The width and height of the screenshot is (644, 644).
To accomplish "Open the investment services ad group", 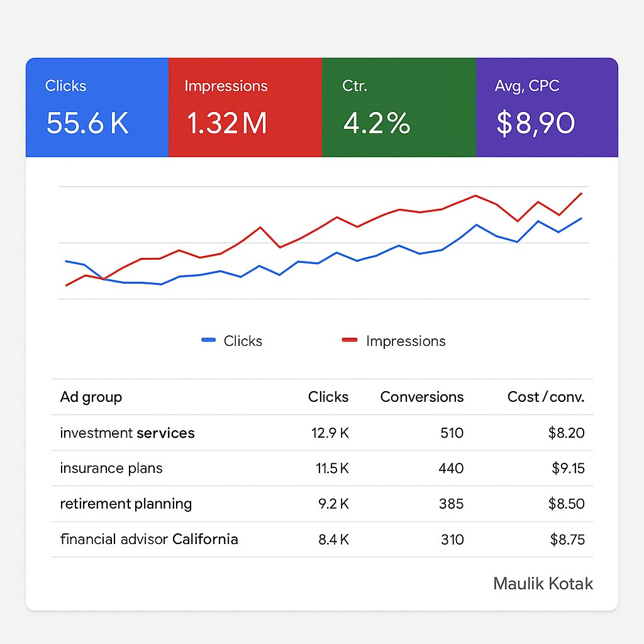I will [x=127, y=433].
